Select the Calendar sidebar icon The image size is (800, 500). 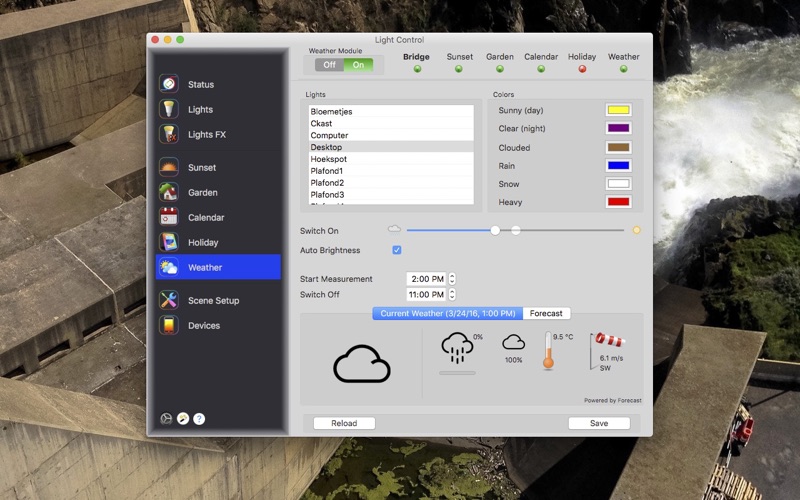(x=169, y=217)
